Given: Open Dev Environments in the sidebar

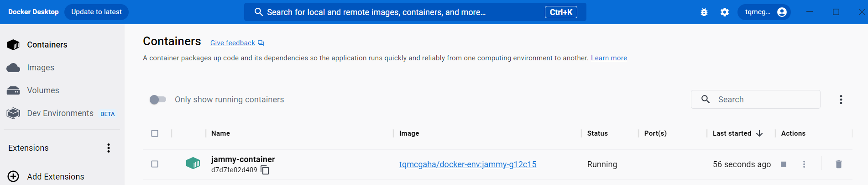Looking at the screenshot, I should click(x=60, y=113).
